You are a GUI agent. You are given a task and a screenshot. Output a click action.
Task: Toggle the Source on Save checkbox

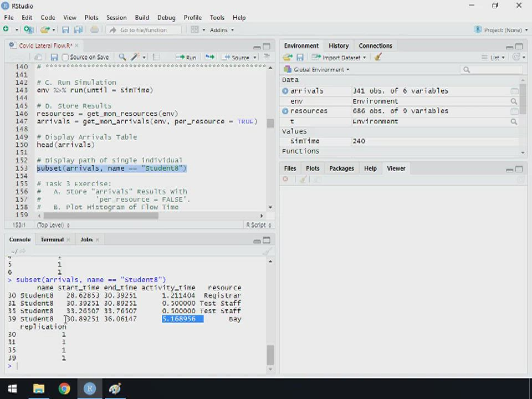[65, 57]
